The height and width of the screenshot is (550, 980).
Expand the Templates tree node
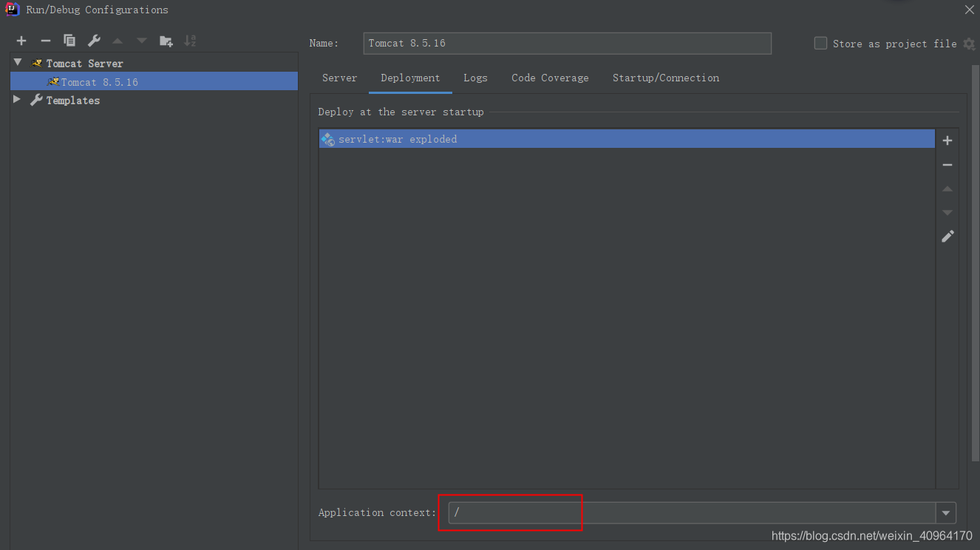click(17, 99)
